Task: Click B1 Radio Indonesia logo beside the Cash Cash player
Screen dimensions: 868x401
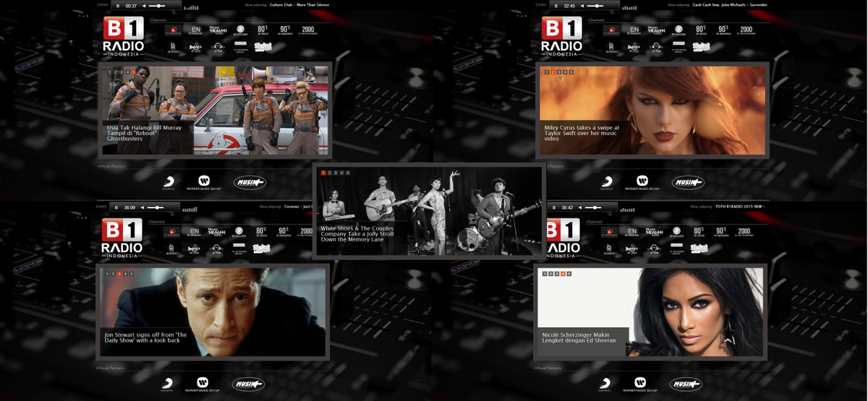Action: [562, 36]
